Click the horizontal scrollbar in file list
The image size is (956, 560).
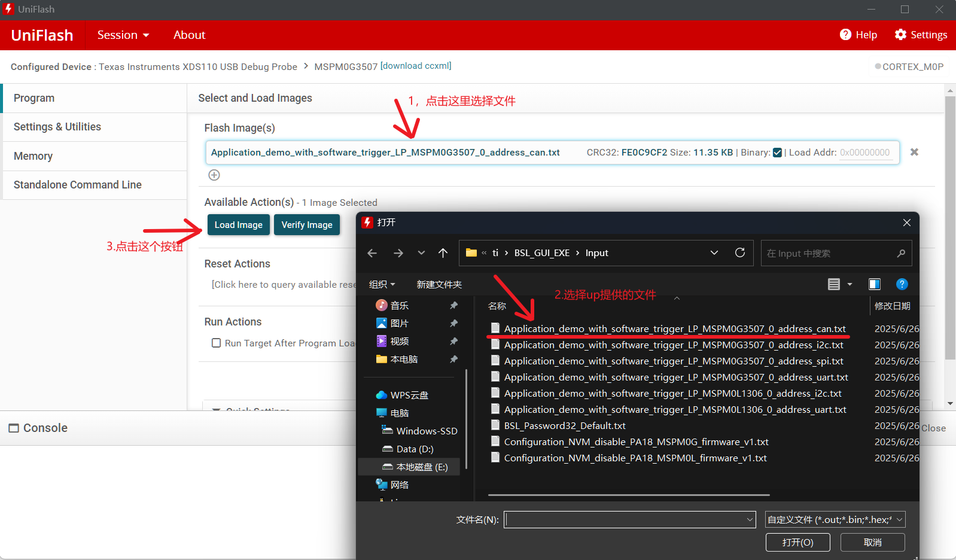click(629, 495)
